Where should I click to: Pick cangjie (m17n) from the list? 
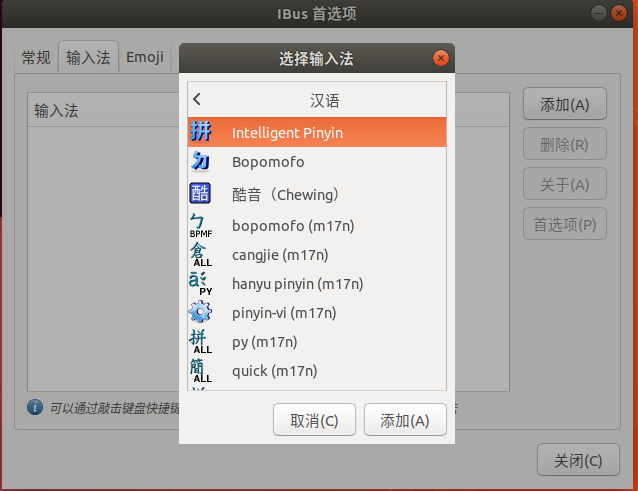317,255
